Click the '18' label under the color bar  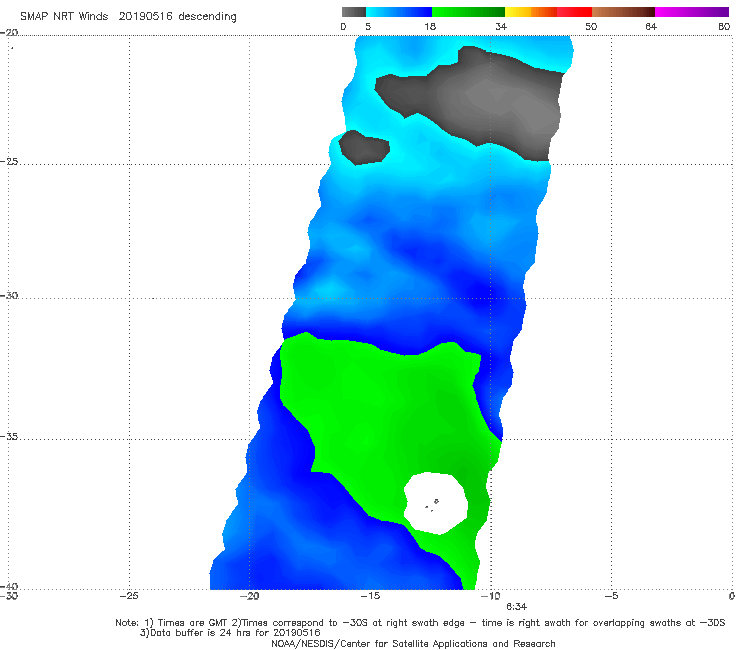(430, 26)
